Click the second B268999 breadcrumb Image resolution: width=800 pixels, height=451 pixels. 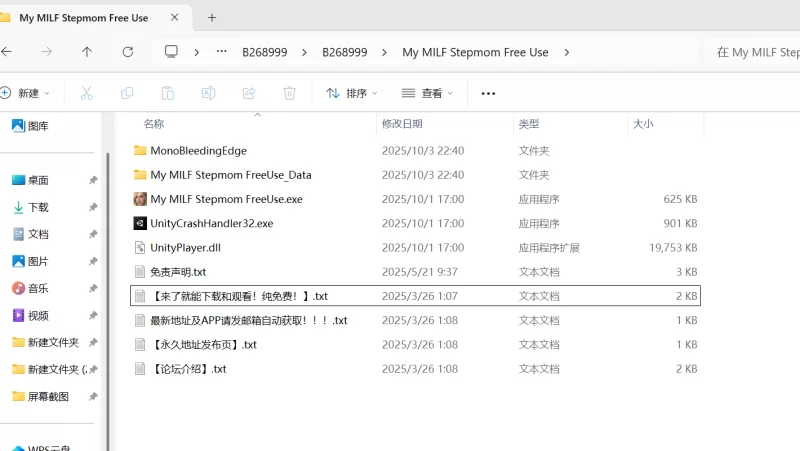(345, 52)
